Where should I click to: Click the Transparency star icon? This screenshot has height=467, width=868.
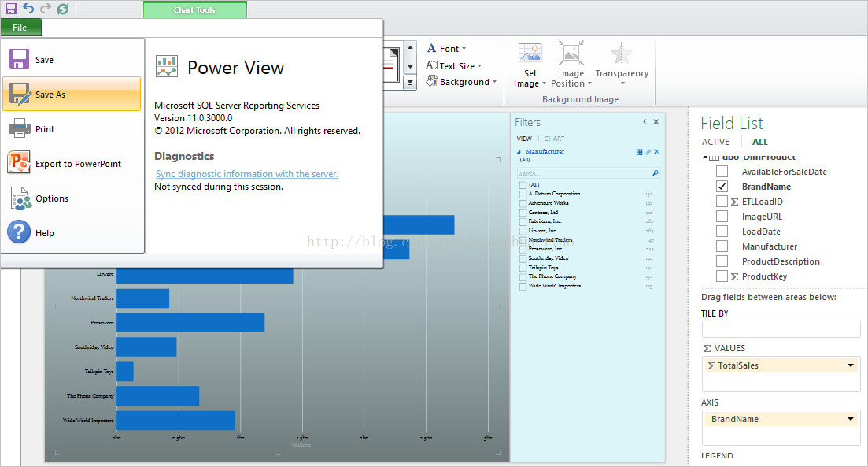tap(621, 54)
